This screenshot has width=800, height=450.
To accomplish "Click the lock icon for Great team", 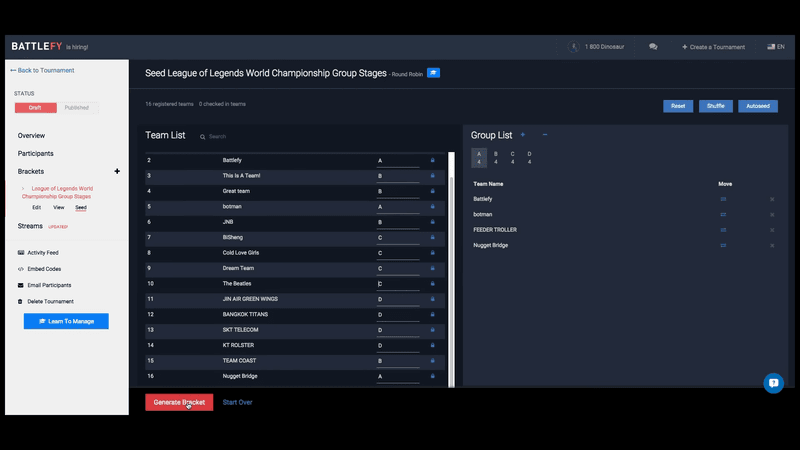I will tap(433, 191).
